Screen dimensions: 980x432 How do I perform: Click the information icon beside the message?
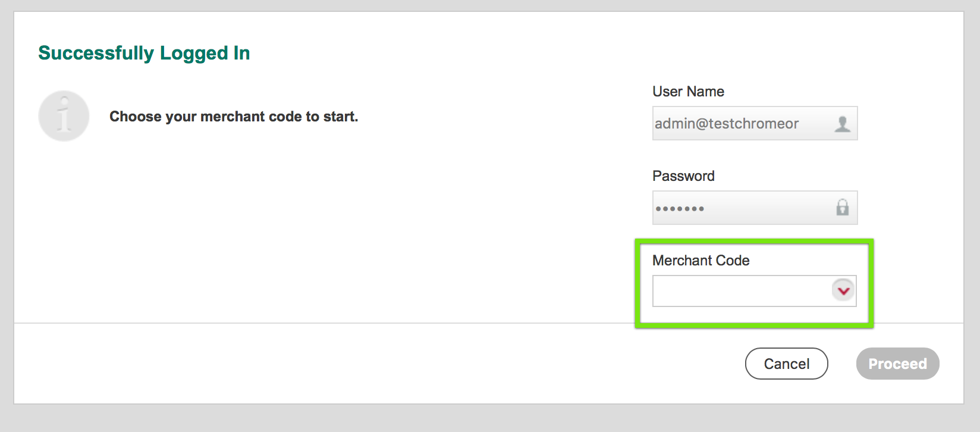coord(64,115)
